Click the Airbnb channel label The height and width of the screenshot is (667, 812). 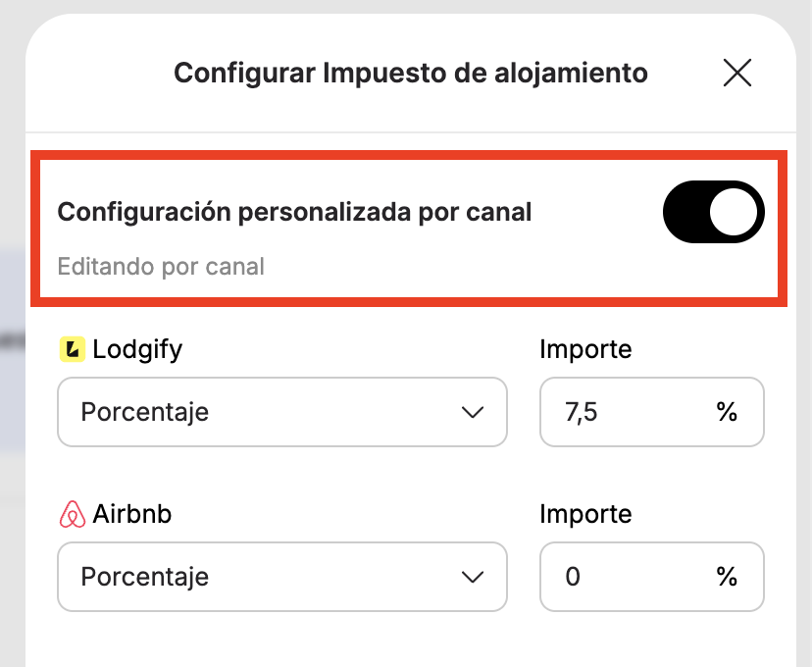point(132,514)
